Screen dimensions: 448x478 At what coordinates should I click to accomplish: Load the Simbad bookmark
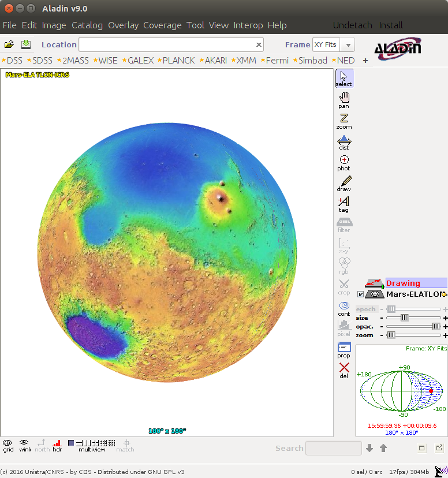click(310, 61)
